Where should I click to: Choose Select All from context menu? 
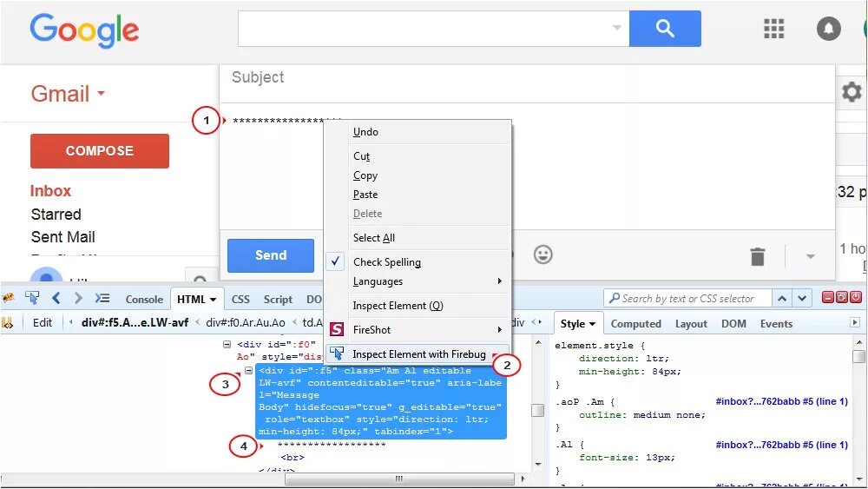[373, 238]
